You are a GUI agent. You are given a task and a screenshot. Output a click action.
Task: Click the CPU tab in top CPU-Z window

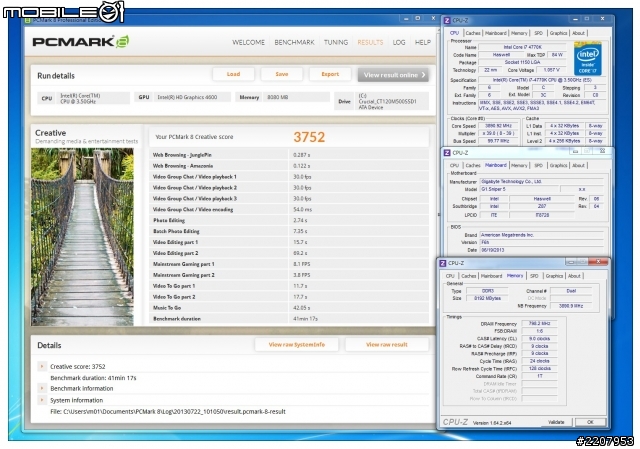pos(454,33)
